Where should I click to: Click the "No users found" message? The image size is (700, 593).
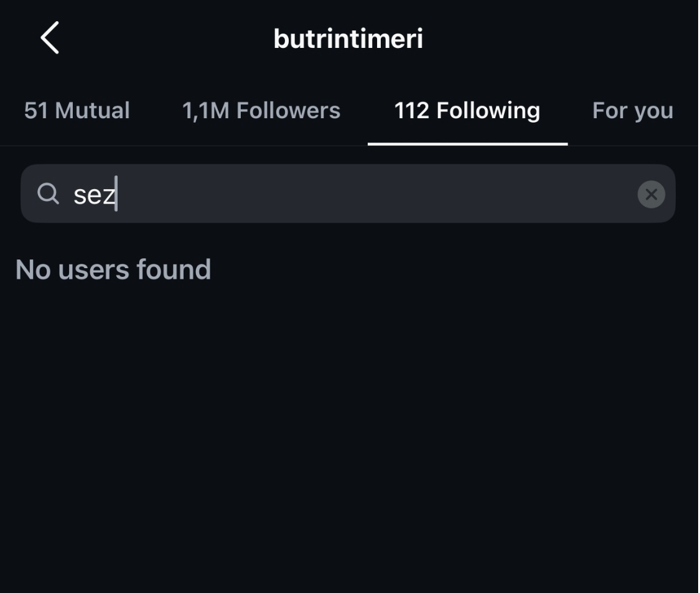(113, 269)
